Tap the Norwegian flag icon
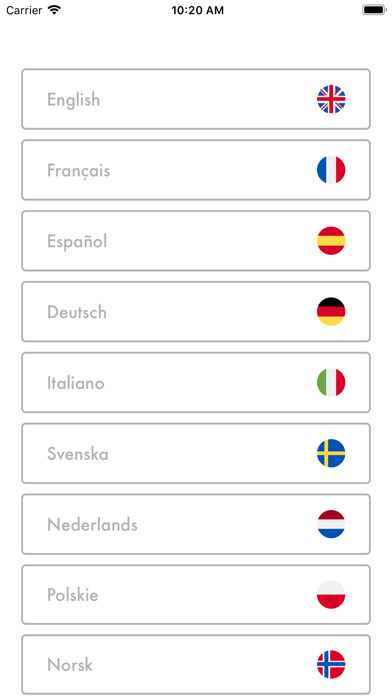This screenshot has width=392, height=696. (331, 664)
